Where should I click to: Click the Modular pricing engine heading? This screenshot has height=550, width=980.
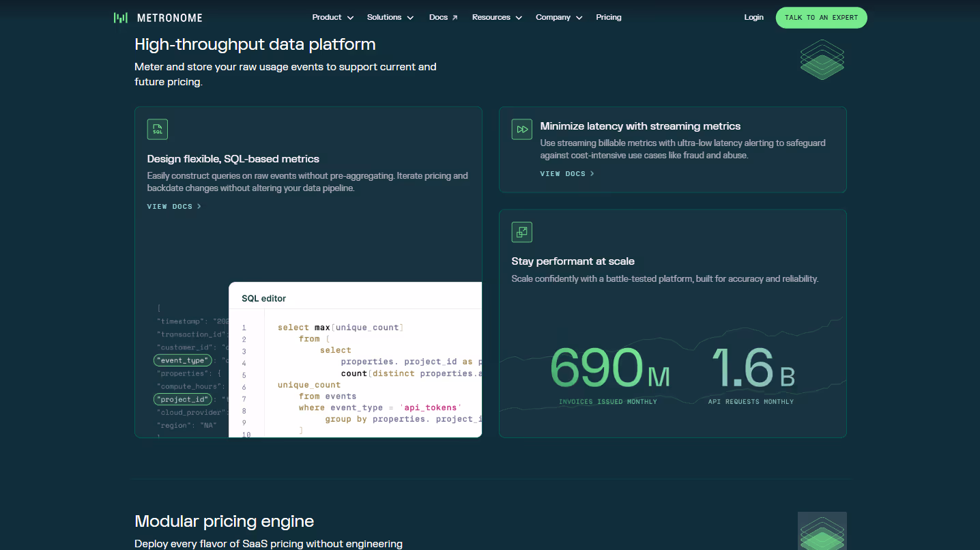225,521
